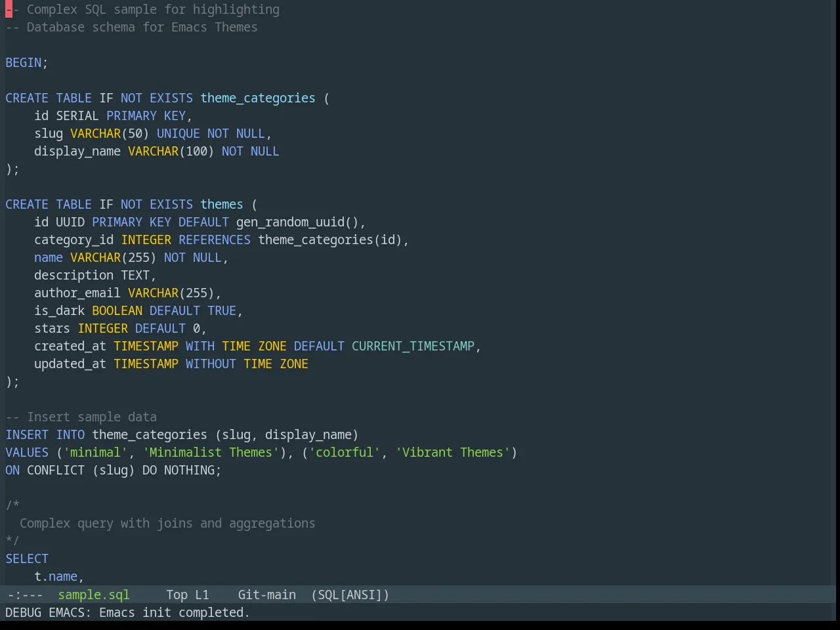Viewport: 840px width, 630px height.
Task: Click the 'colorful' string literal
Action: pos(345,452)
